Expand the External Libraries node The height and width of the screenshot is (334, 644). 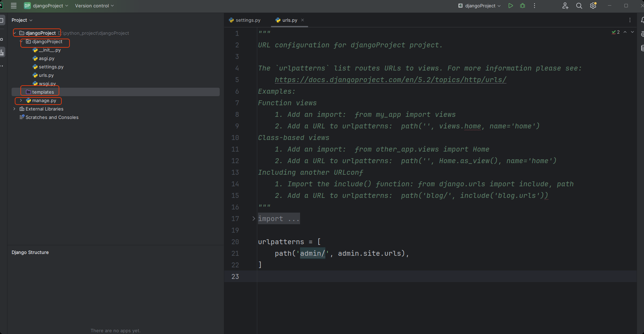(x=14, y=109)
